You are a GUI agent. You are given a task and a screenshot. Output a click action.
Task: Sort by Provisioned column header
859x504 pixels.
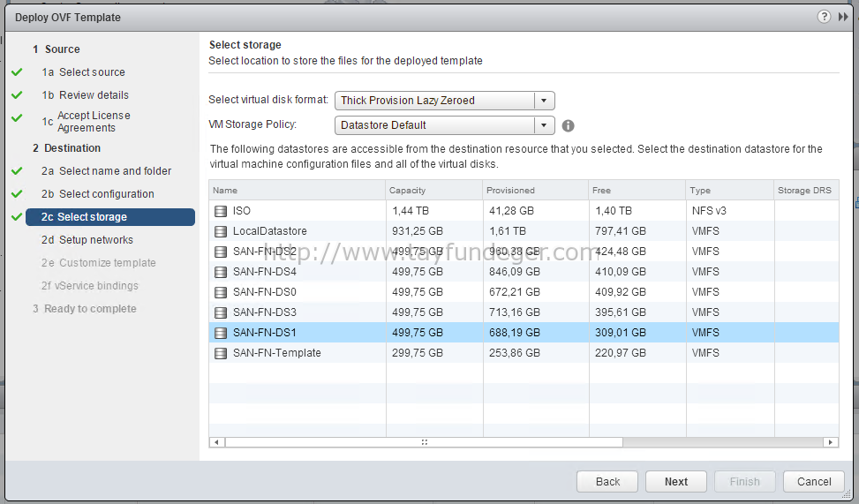coord(536,190)
